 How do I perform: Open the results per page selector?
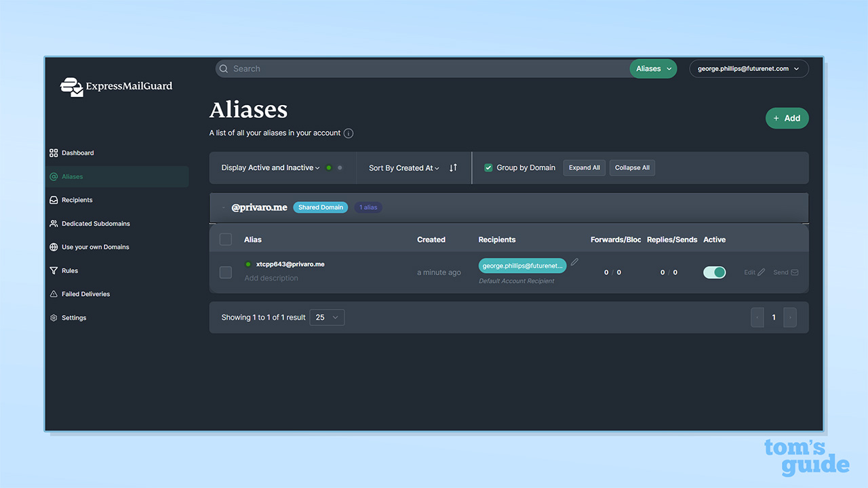tap(327, 317)
